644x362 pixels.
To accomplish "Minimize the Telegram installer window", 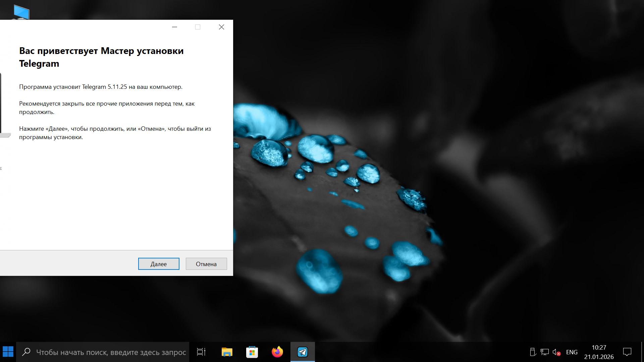I will coord(174,27).
